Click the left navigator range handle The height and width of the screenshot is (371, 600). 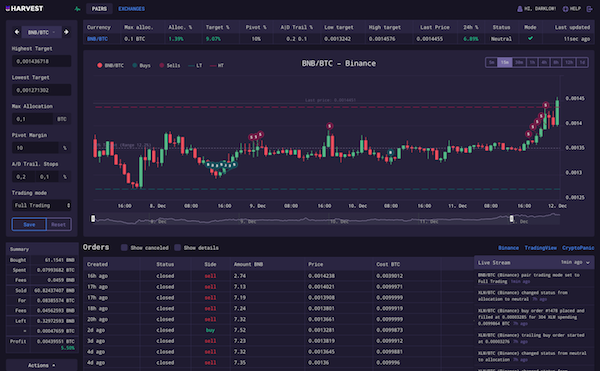93,218
